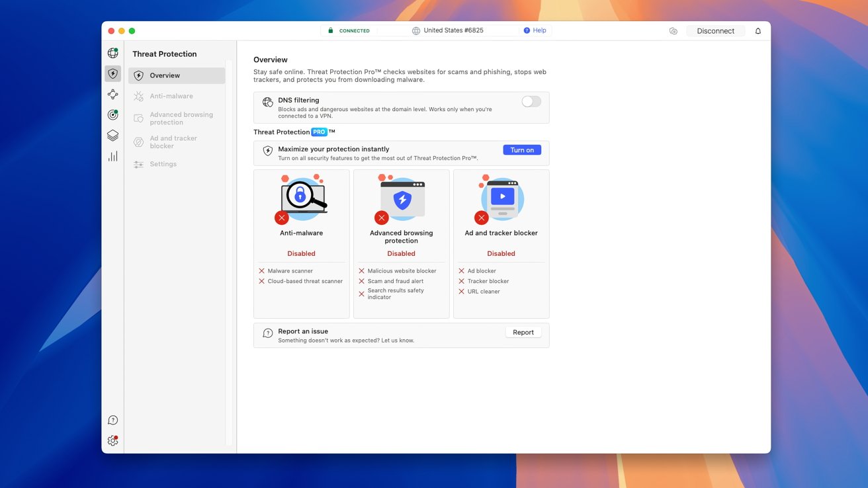Click the United States #6825 server label
Screen dimensions: 868x488
click(x=453, y=30)
